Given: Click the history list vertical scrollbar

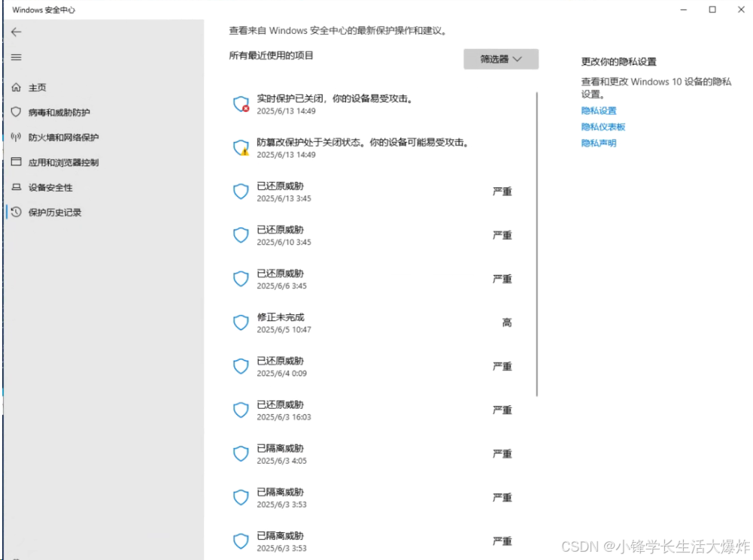Looking at the screenshot, I should (537, 244).
